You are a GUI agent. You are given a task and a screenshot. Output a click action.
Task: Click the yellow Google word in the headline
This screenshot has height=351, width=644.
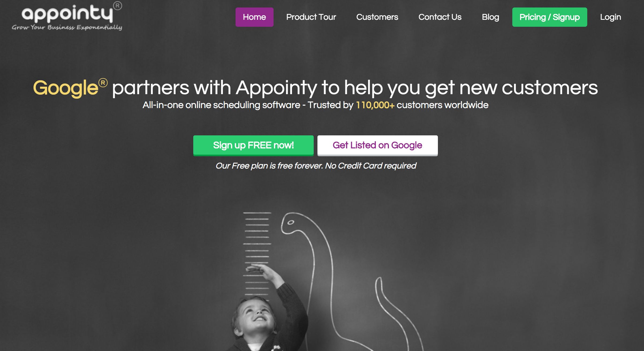tap(66, 88)
